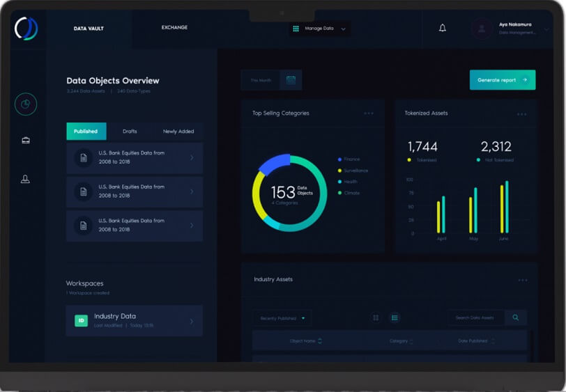Select the Newly Added tab

(x=178, y=132)
